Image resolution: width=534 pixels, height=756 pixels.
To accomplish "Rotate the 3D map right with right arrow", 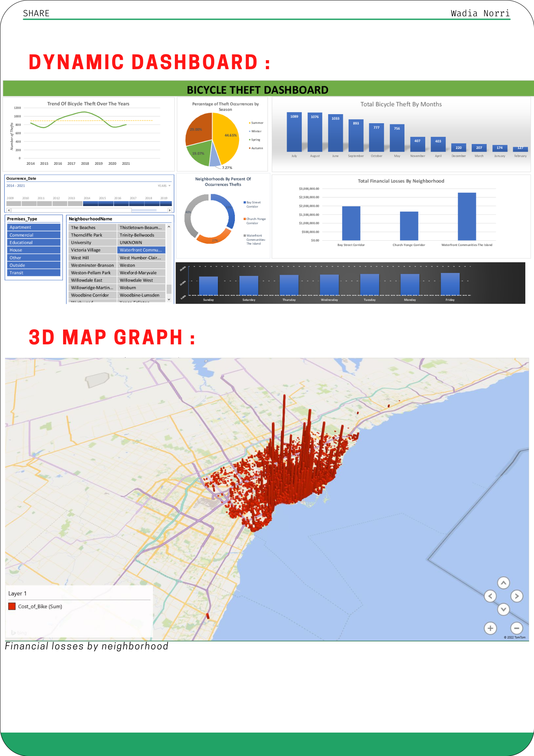I will (x=517, y=596).
